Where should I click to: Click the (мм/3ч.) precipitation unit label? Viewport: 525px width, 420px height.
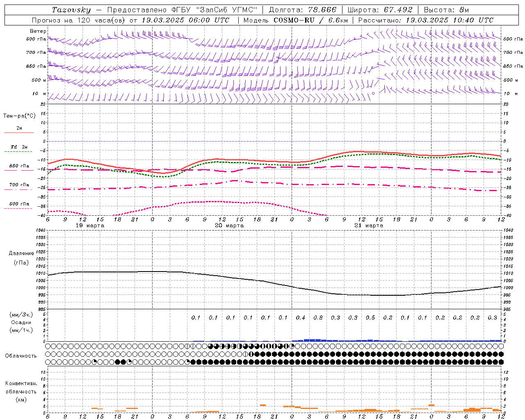click(x=21, y=315)
